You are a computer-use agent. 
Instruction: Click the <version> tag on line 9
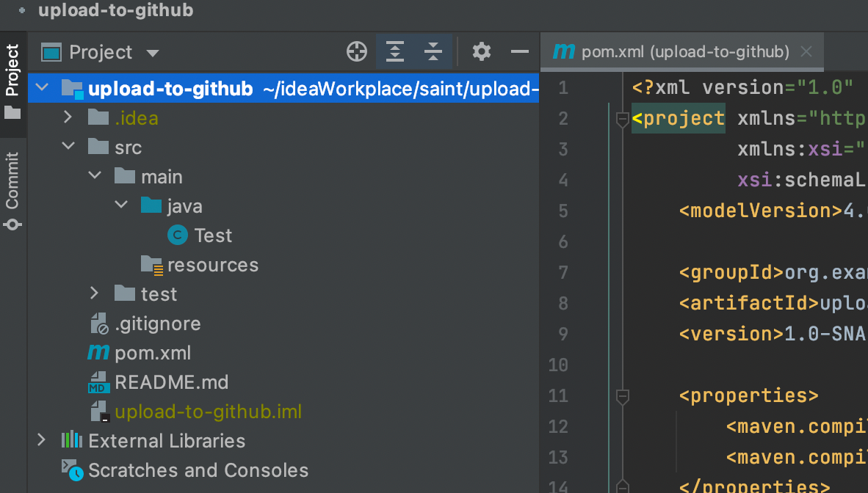point(731,335)
